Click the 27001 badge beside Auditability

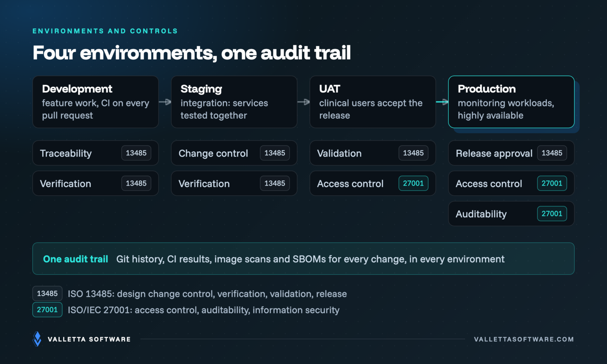(552, 214)
